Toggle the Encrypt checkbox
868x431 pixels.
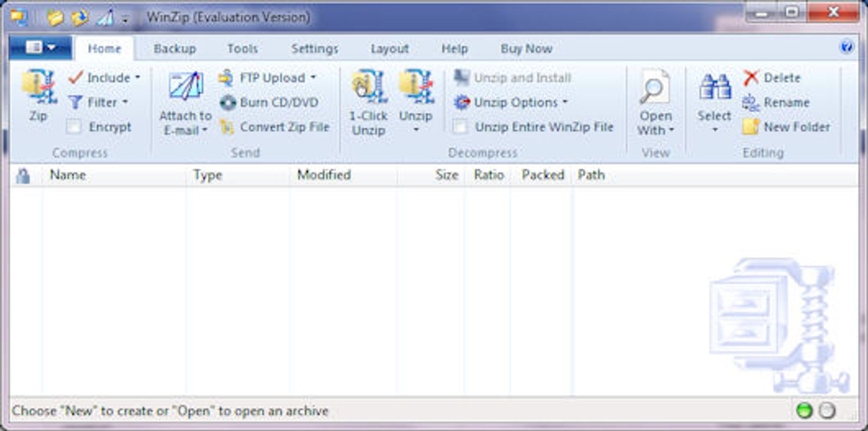tap(74, 127)
